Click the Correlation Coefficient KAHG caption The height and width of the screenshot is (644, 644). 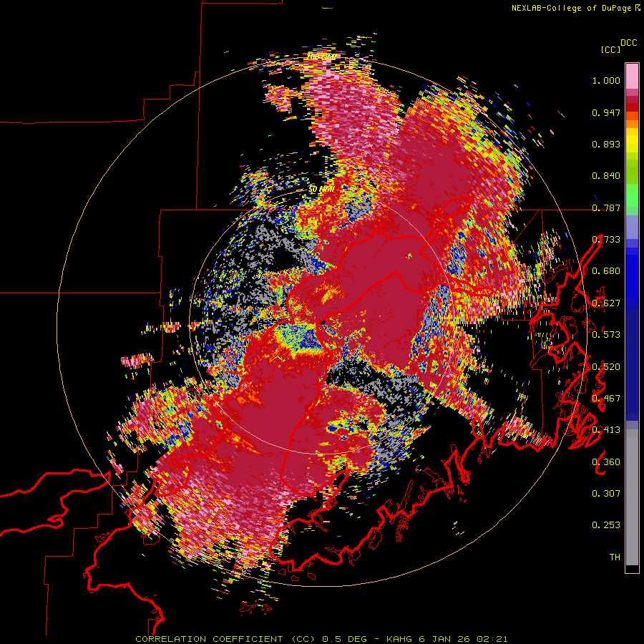321,639
